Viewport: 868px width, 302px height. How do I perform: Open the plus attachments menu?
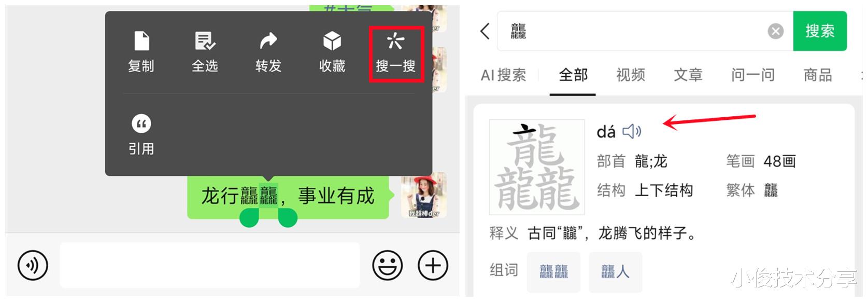(433, 266)
